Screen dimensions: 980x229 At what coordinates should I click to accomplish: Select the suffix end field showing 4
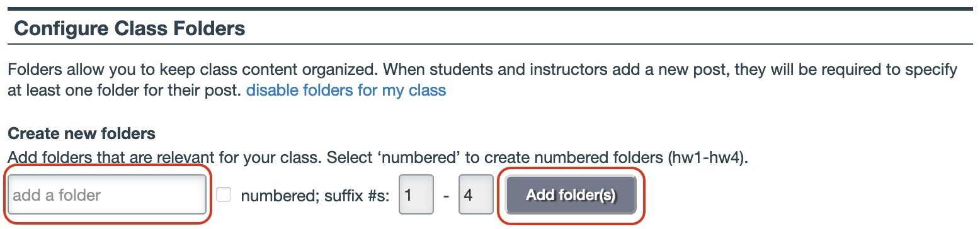[x=476, y=195]
